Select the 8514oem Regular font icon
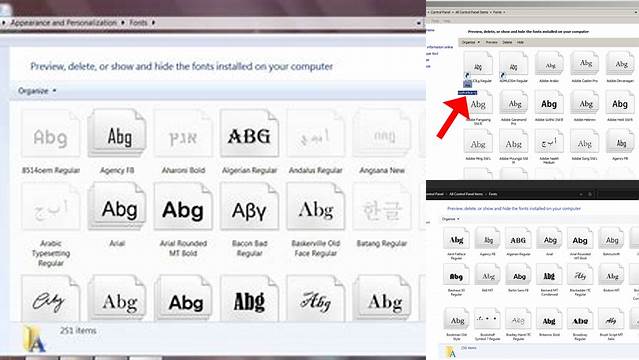639x360 pixels. point(51,134)
